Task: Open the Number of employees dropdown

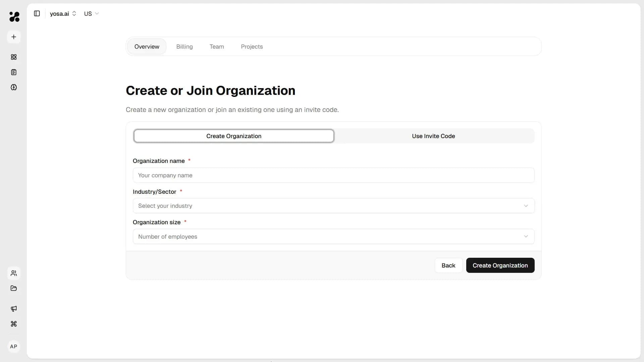Action: coord(333,237)
